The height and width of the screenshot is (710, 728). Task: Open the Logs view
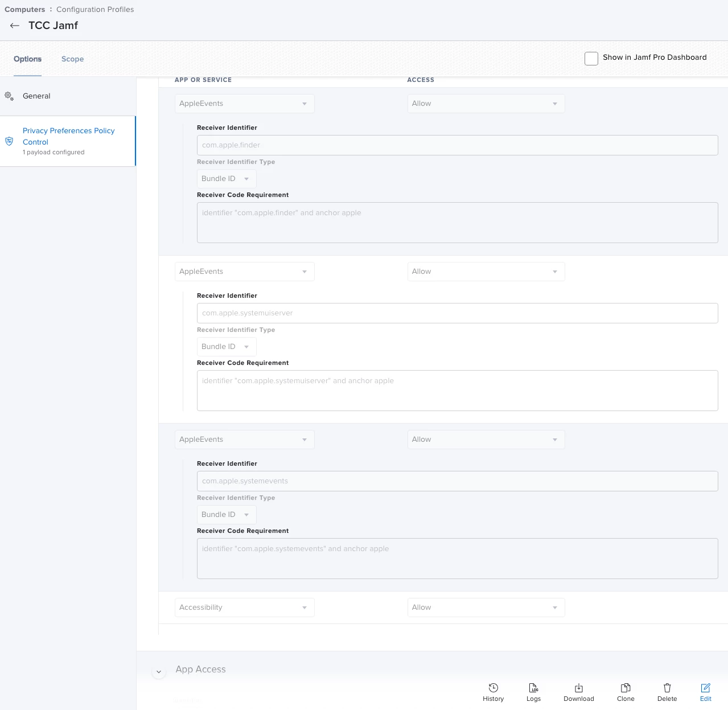tap(533, 693)
